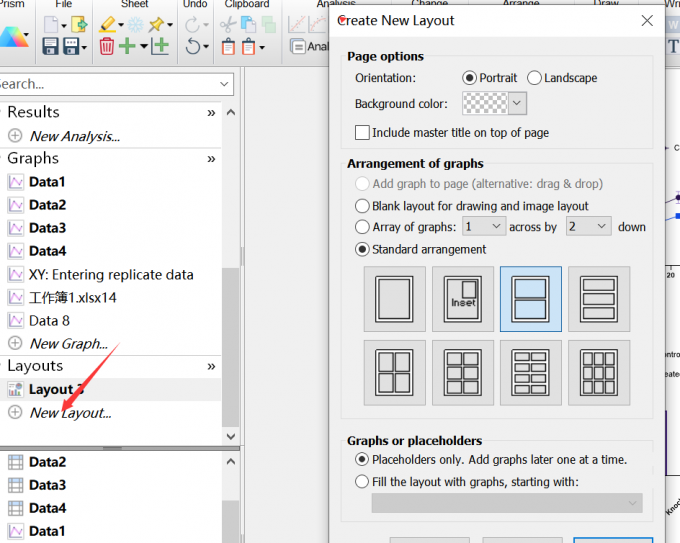Click the navigator search field
Viewport: 680px width, 543px height.
click(115, 84)
